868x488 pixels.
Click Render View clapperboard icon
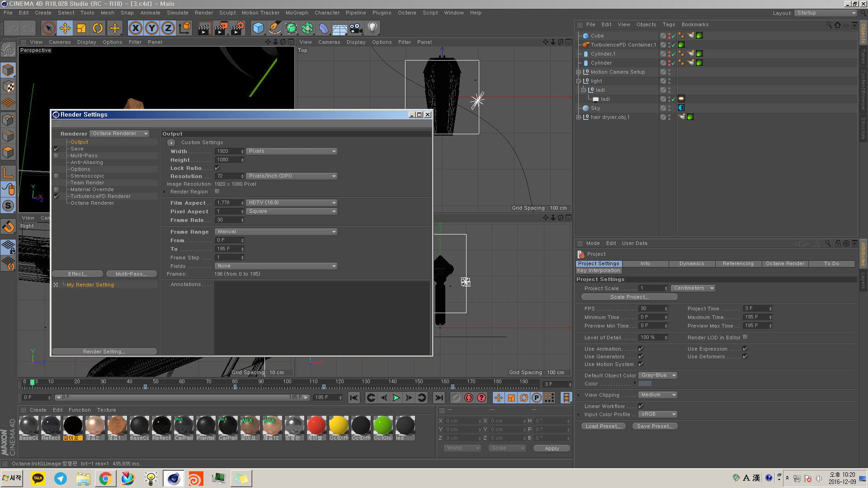pyautogui.click(x=204, y=28)
